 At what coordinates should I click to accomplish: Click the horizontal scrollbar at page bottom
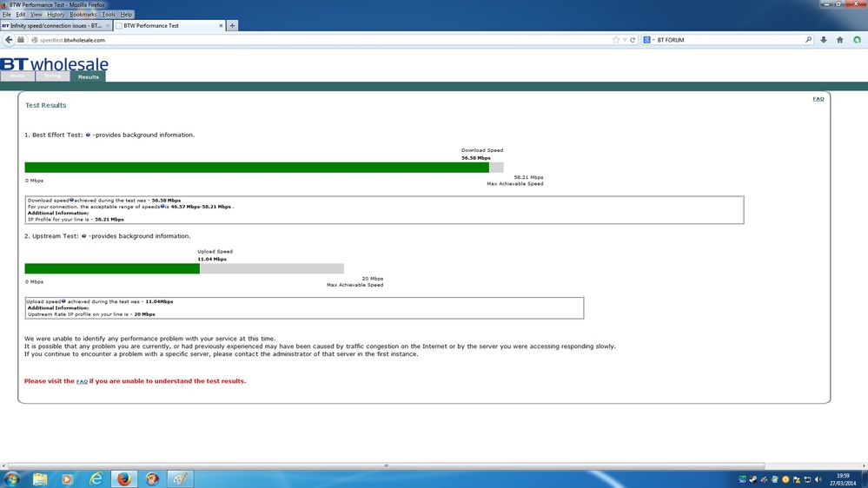tap(386, 466)
